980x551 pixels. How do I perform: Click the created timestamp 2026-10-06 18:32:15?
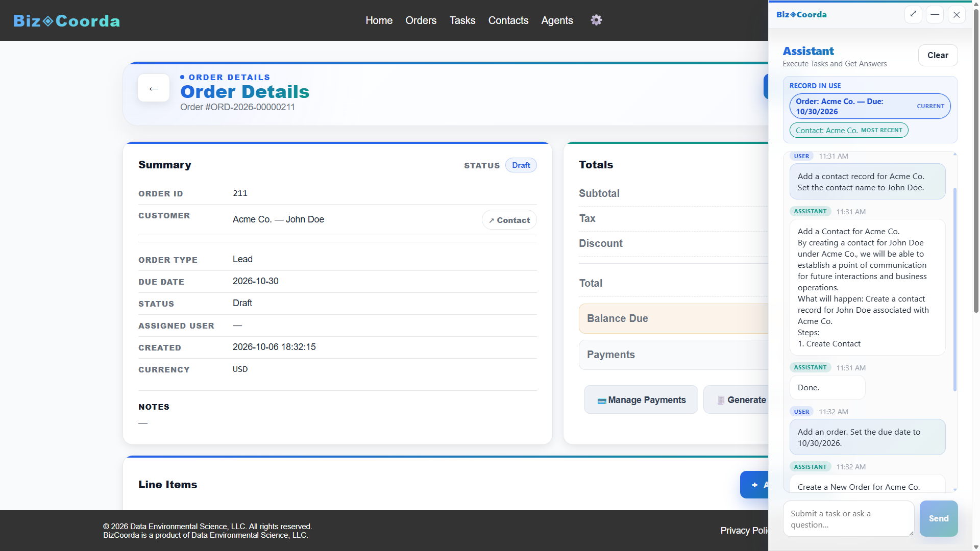point(274,347)
